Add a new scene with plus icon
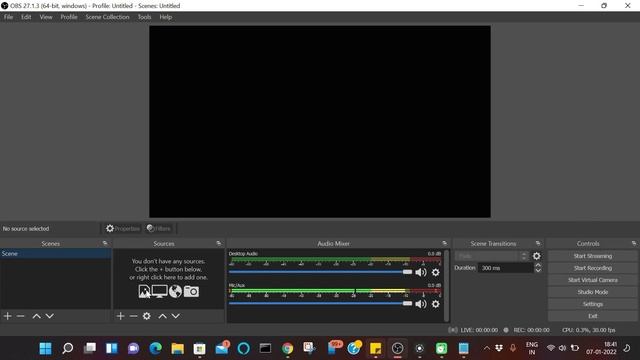The image size is (640, 360). click(7, 316)
